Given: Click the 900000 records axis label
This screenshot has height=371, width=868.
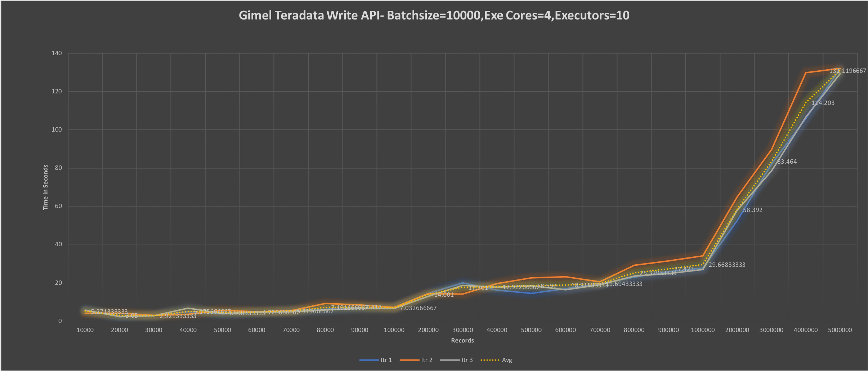Looking at the screenshot, I should pyautogui.click(x=668, y=330).
